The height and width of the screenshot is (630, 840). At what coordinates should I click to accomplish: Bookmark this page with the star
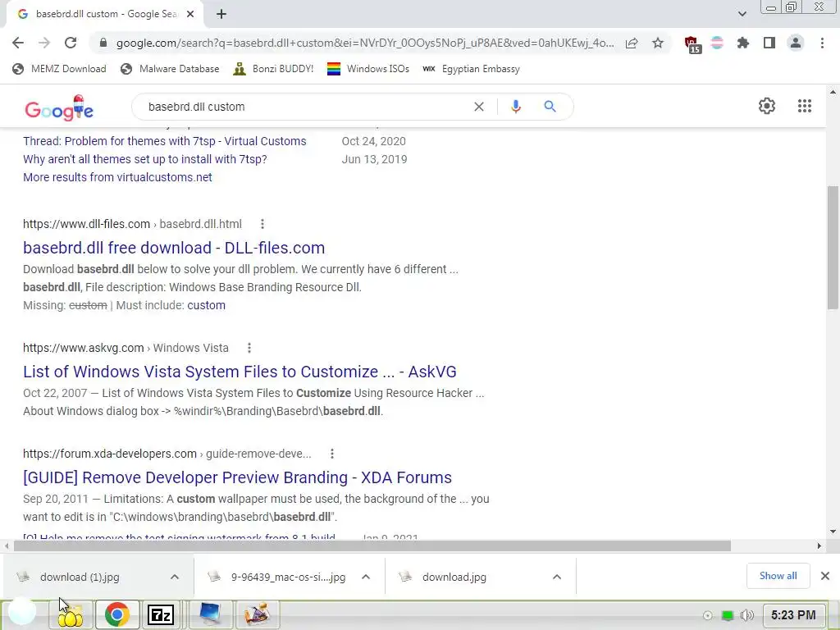pos(658,43)
